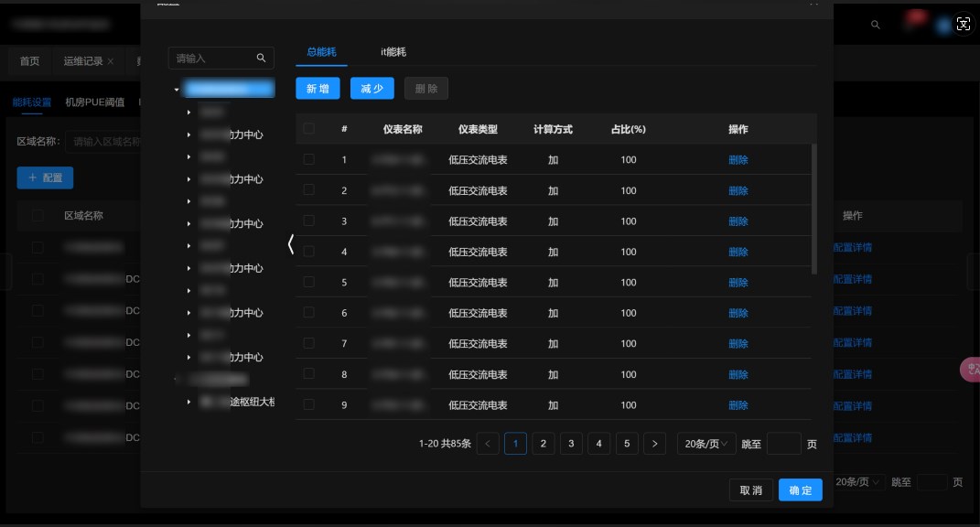This screenshot has height=527, width=980.
Task: Click the table's vertical scrollbar
Action: (814, 209)
